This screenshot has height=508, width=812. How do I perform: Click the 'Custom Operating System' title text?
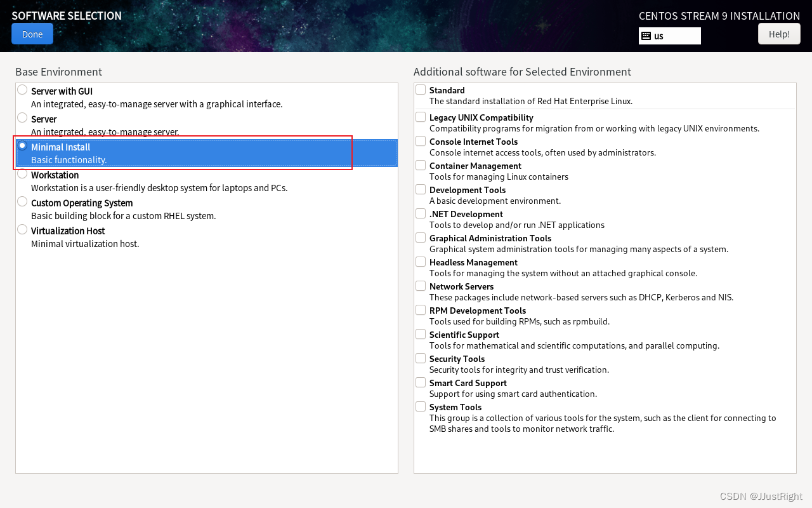click(x=82, y=203)
